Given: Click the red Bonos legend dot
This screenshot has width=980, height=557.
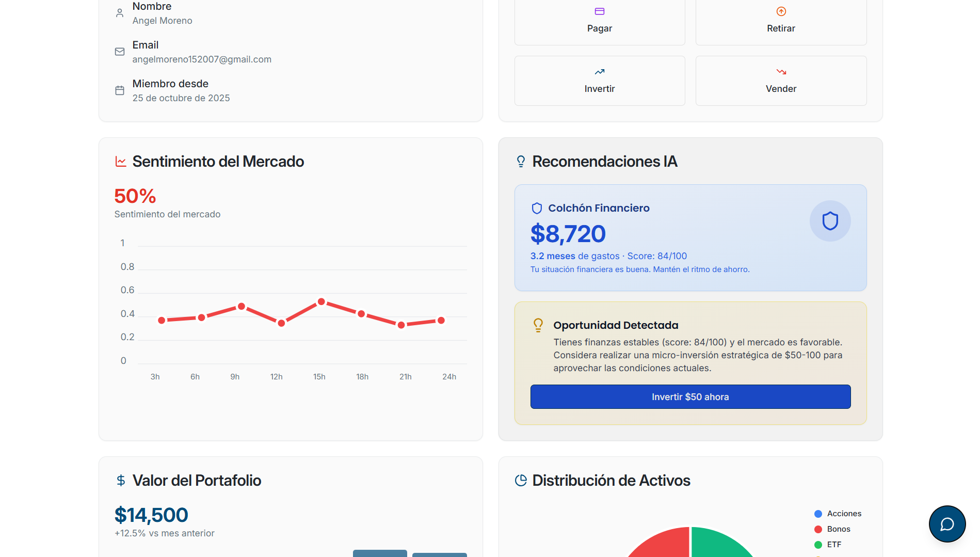Looking at the screenshot, I should pyautogui.click(x=818, y=529).
